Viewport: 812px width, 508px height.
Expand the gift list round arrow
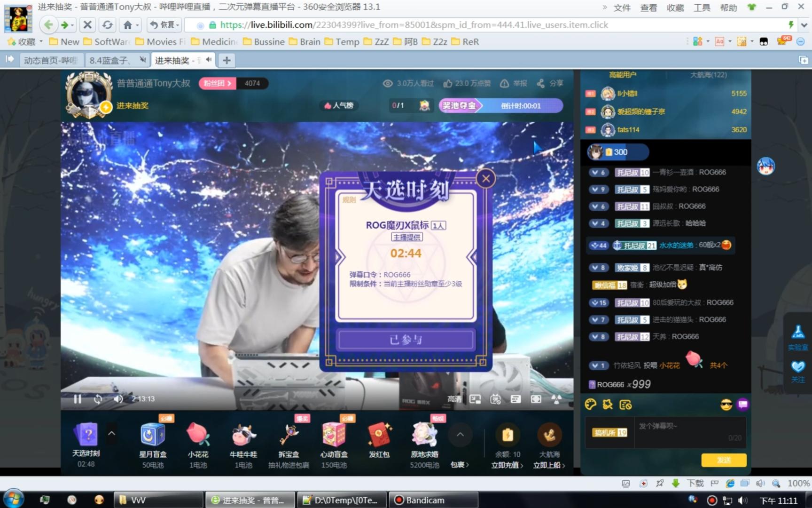click(461, 435)
